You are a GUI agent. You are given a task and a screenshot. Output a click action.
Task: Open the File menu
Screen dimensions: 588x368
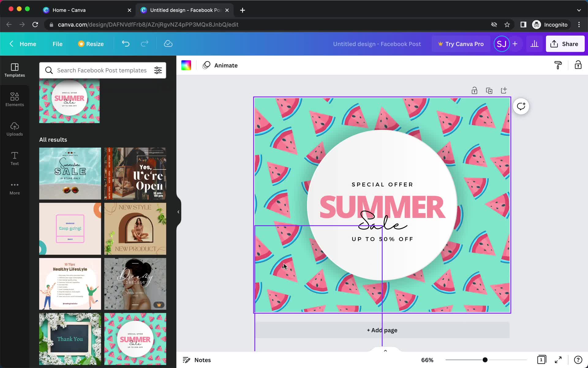(57, 44)
